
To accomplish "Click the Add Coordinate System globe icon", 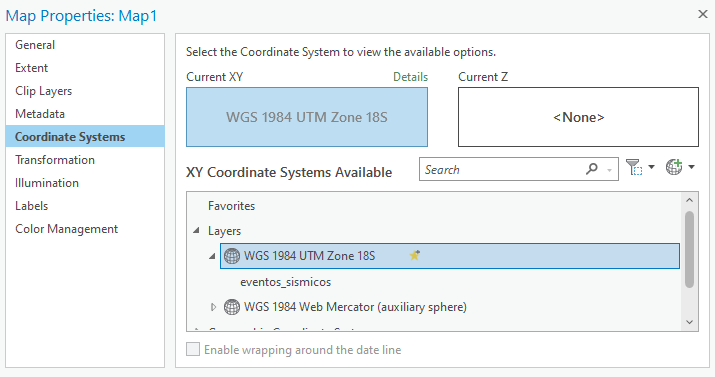I will coord(674,167).
